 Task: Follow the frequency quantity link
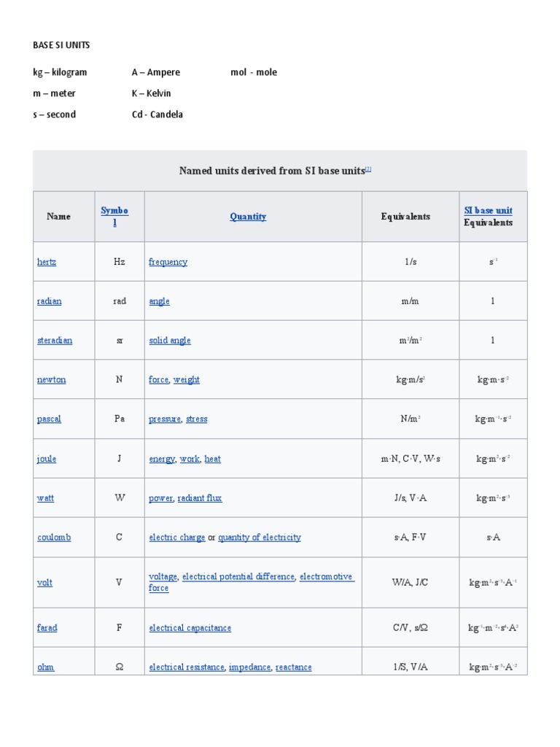click(x=168, y=262)
